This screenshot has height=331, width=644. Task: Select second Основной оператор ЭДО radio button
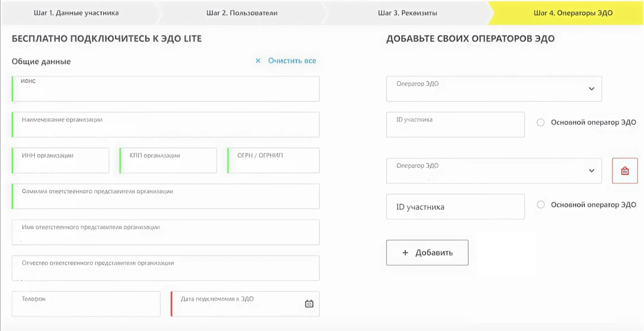click(x=541, y=205)
